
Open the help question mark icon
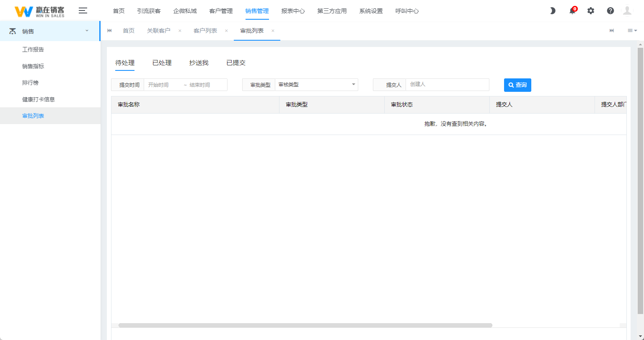click(610, 11)
